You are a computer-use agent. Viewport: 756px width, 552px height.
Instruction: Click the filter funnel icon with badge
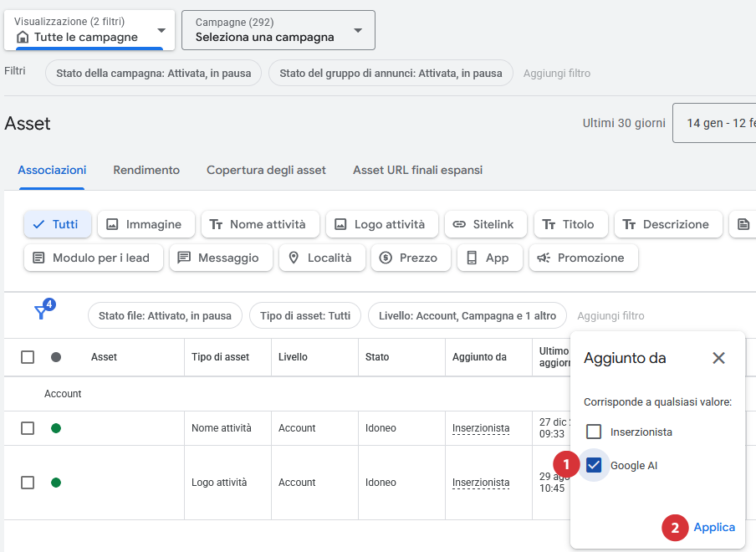(x=42, y=312)
